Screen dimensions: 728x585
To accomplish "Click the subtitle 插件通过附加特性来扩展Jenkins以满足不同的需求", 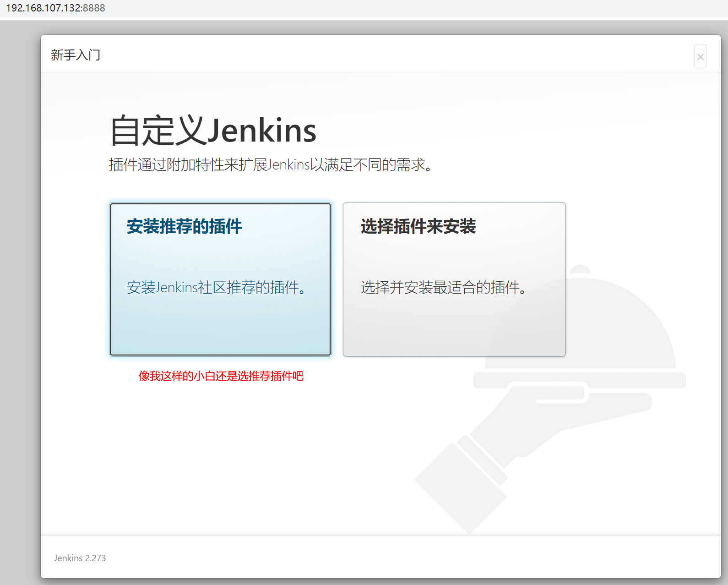I will coord(271,164).
